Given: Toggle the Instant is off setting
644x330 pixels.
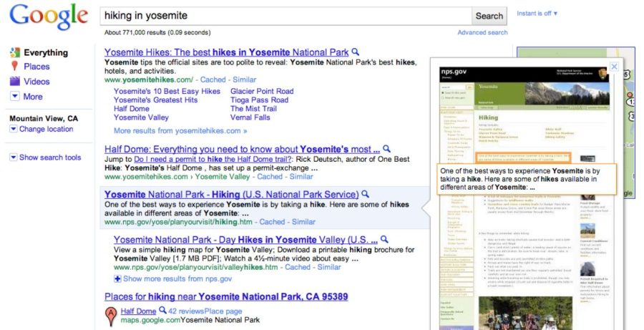Looking at the screenshot, I should [x=537, y=14].
